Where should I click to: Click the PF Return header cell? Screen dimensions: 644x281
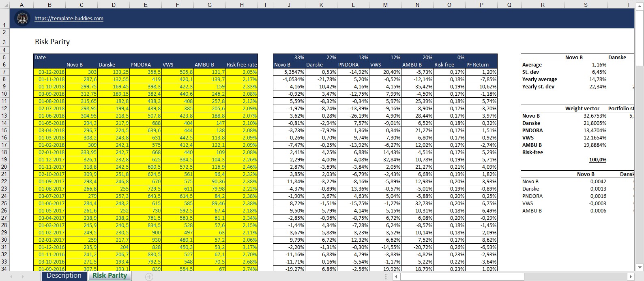coord(481,65)
